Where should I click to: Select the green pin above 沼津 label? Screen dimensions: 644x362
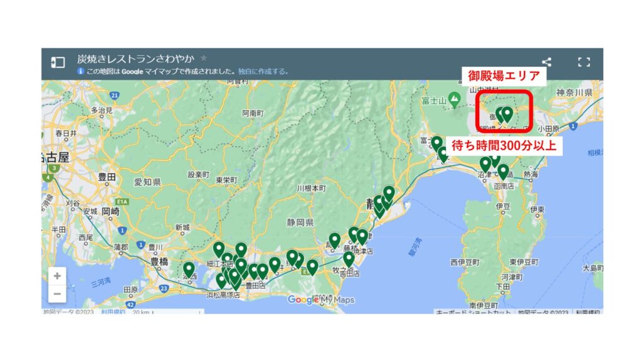(x=486, y=165)
